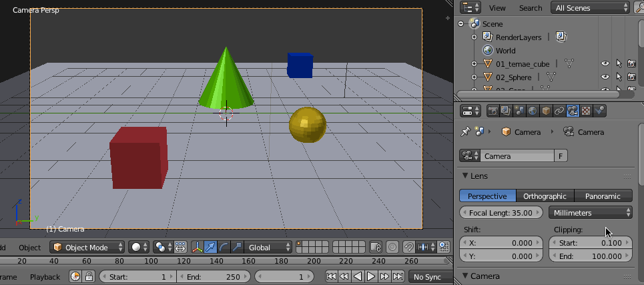Open the No Sync dropdown
Screen dimensions: 644x285
coord(431,277)
